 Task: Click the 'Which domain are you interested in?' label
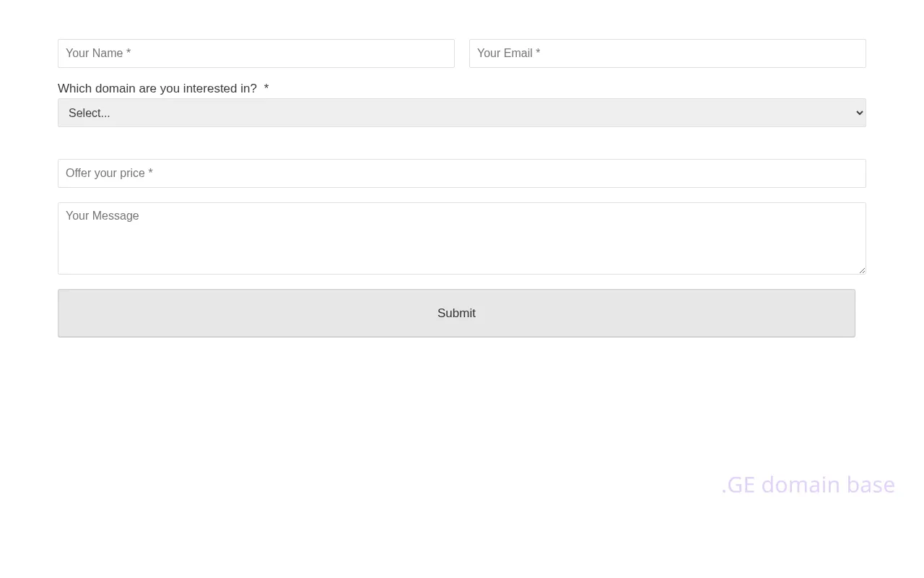click(x=157, y=89)
